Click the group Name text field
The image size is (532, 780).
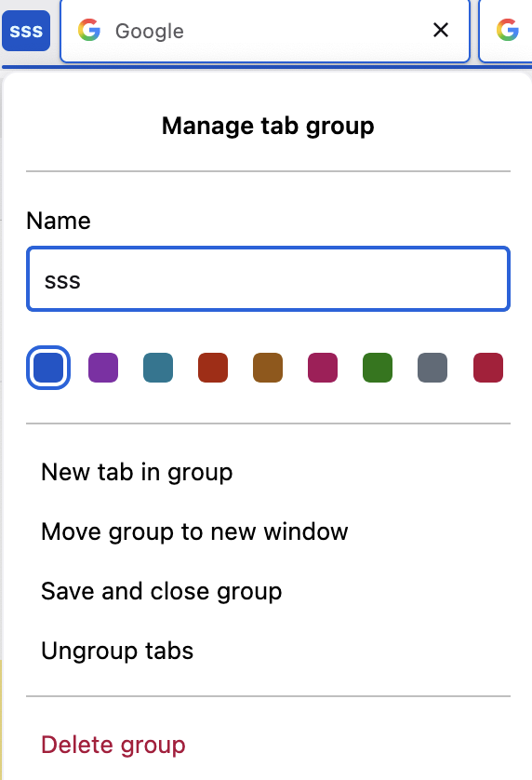268,279
